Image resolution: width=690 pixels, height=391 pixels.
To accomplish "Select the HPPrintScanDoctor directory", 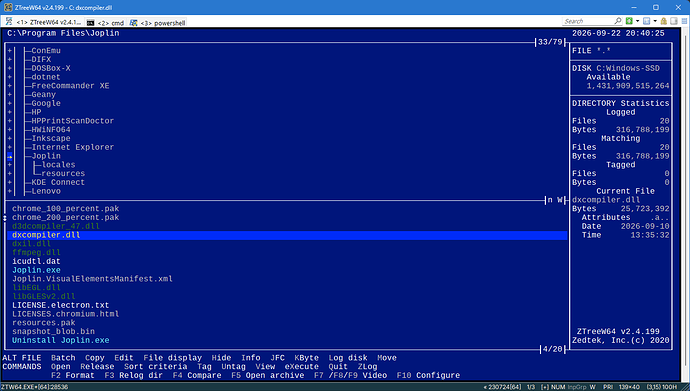I will (x=73, y=121).
